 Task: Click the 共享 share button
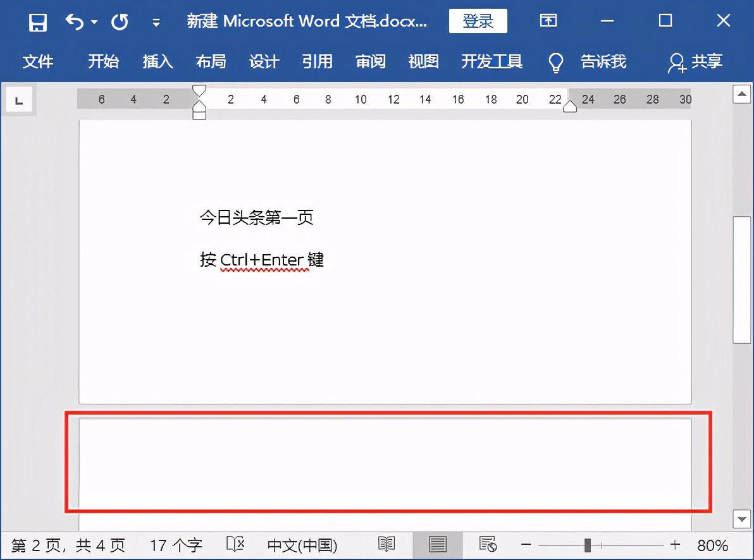click(x=695, y=62)
